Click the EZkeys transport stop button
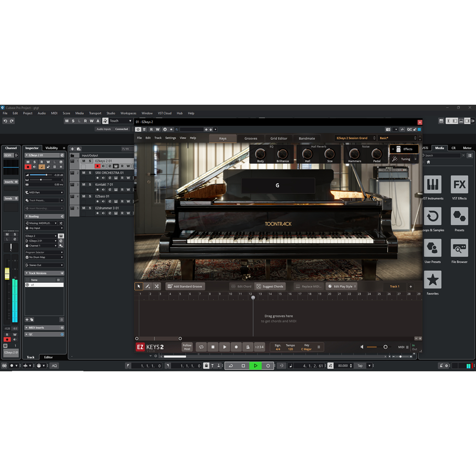The height and width of the screenshot is (476, 476). (x=213, y=347)
